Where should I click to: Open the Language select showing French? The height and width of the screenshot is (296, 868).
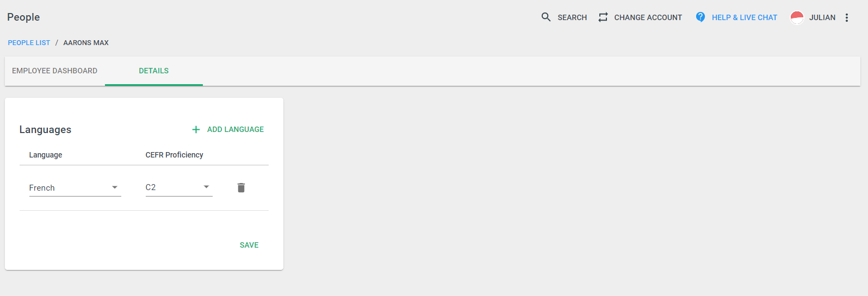(x=75, y=188)
